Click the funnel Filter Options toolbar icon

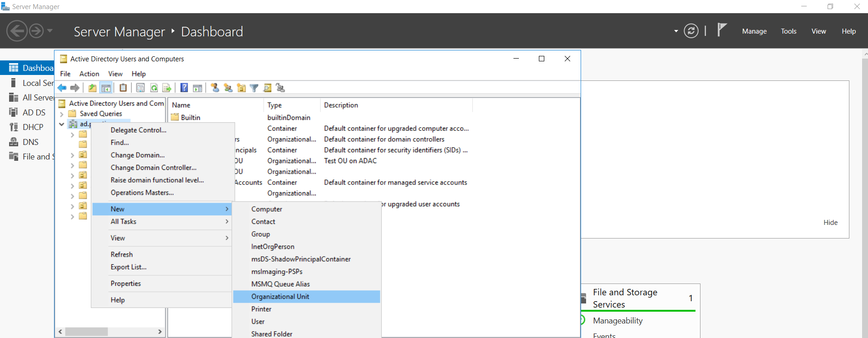coord(254,88)
